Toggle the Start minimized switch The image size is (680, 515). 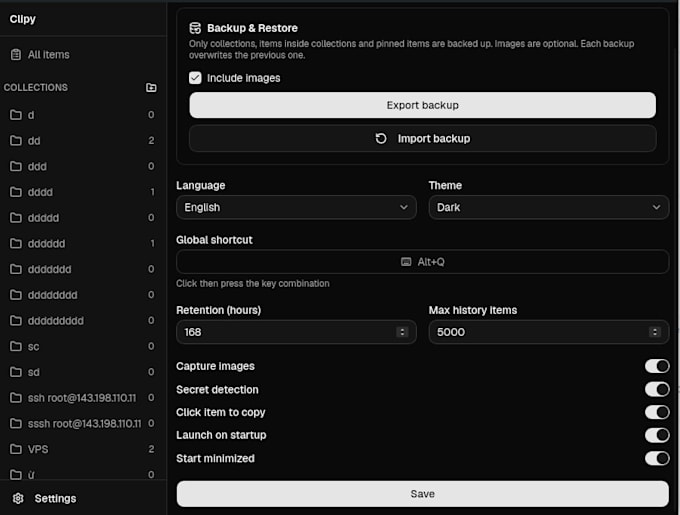coord(657,458)
